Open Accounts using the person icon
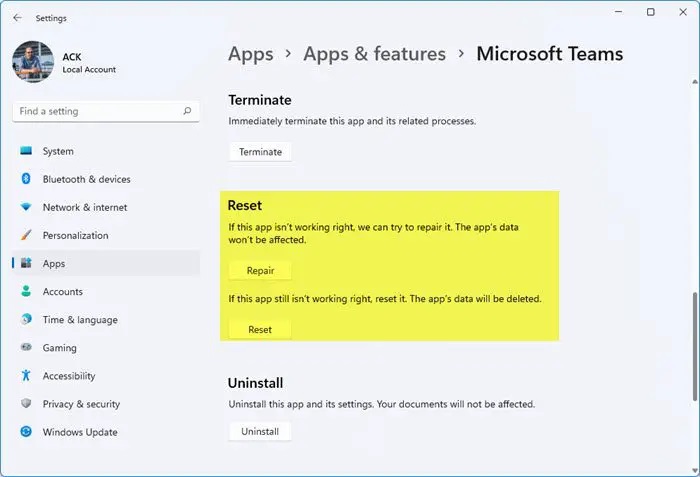The image size is (700, 477). coord(26,292)
